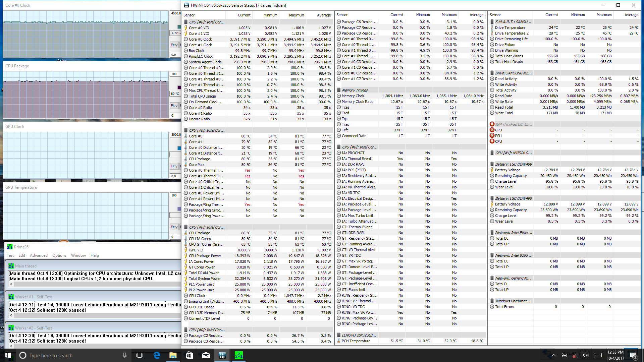Click the Worker #2 Self-Test window icon
The width and height of the screenshot is (644, 362).
point(11,328)
